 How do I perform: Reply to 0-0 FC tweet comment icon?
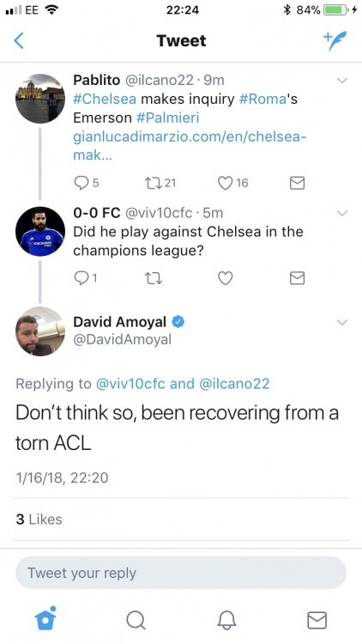click(x=81, y=278)
